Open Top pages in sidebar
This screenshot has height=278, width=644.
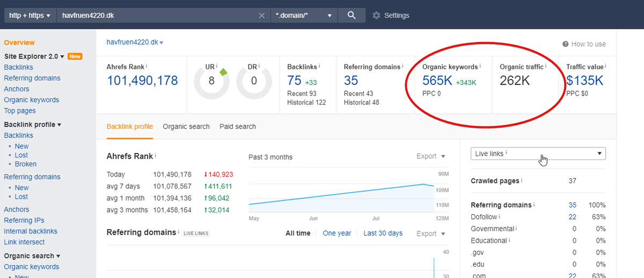[x=20, y=111]
